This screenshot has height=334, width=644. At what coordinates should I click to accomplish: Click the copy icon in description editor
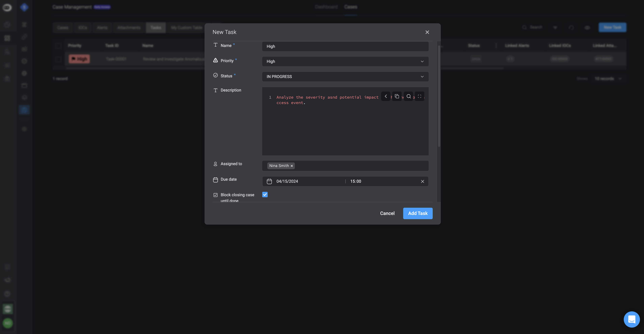[x=397, y=96]
